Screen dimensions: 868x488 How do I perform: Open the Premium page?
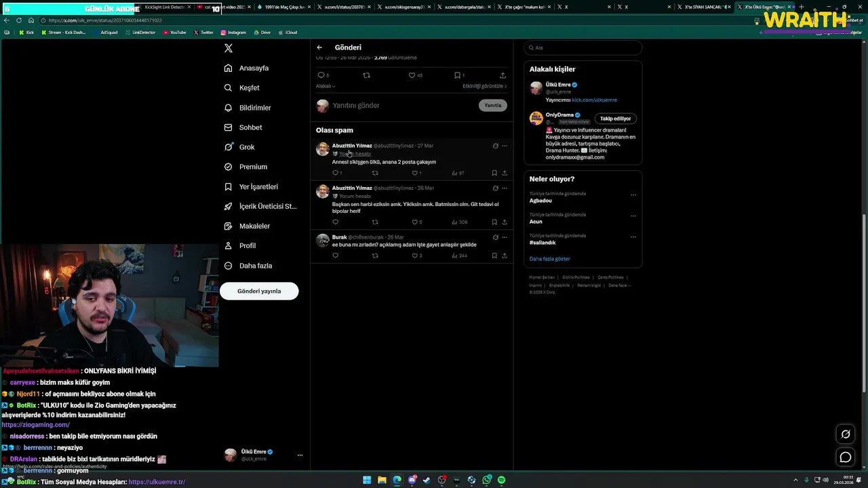(x=245, y=167)
